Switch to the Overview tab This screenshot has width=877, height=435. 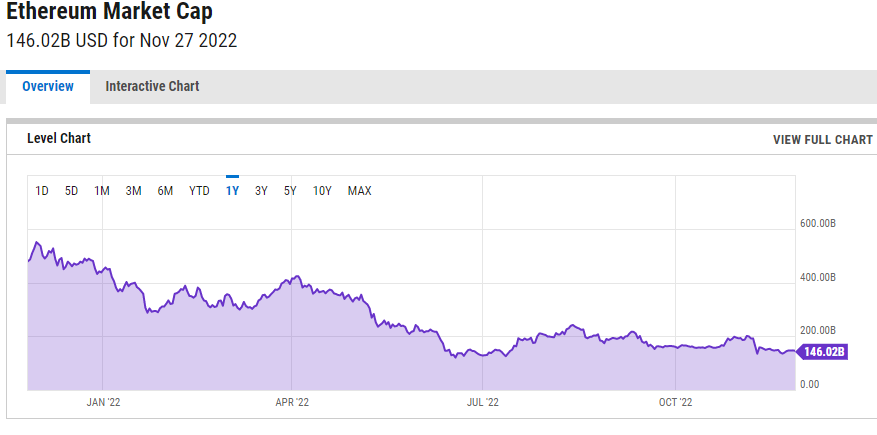[48, 87]
